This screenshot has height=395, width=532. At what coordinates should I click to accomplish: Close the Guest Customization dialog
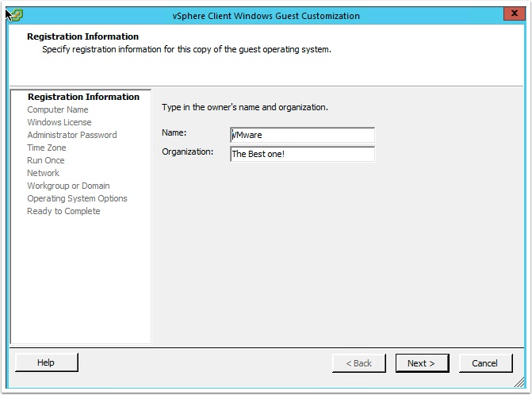(x=515, y=13)
